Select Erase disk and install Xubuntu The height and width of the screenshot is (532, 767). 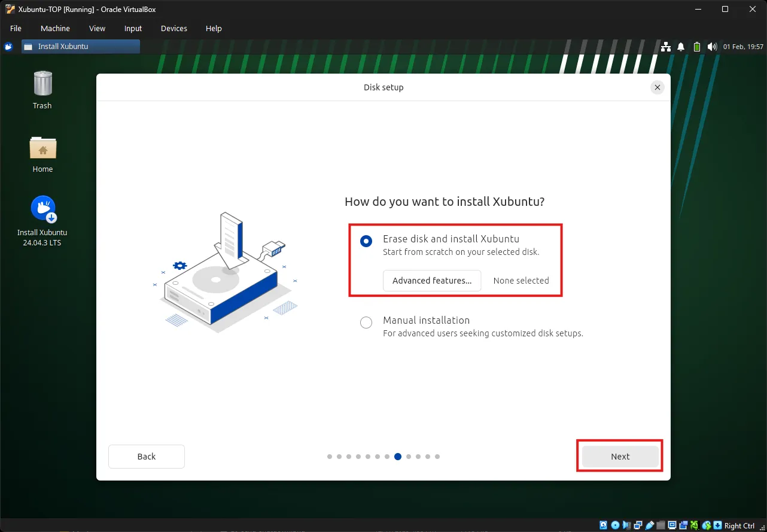(366, 241)
